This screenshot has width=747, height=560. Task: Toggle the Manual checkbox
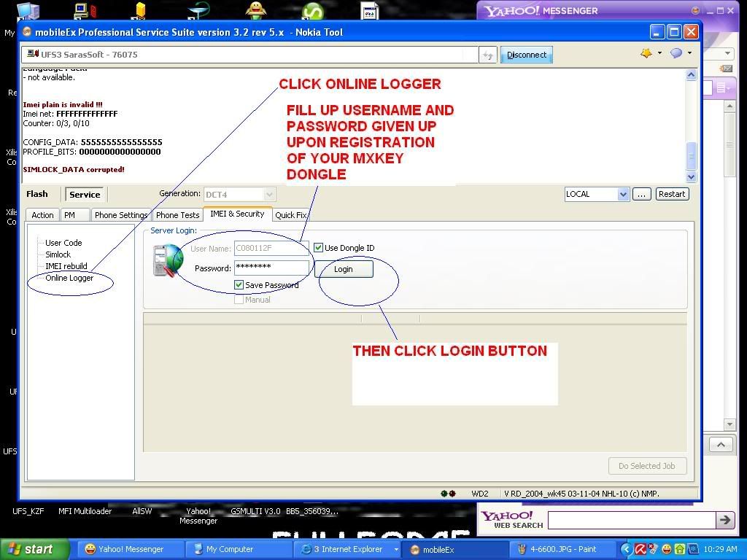pos(239,300)
